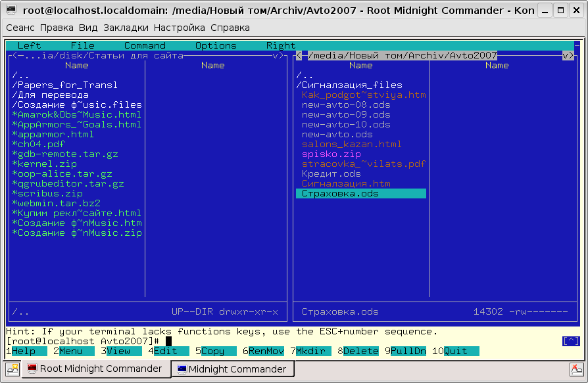Image resolution: width=588 pixels, height=383 pixels.
Task: Open MC Right panel menu
Action: 280,46
